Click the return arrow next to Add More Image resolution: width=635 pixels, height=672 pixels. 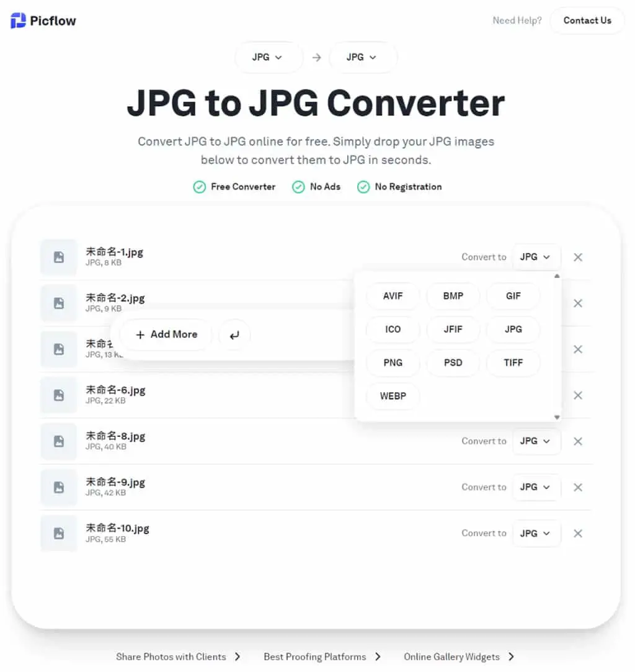pyautogui.click(x=234, y=334)
